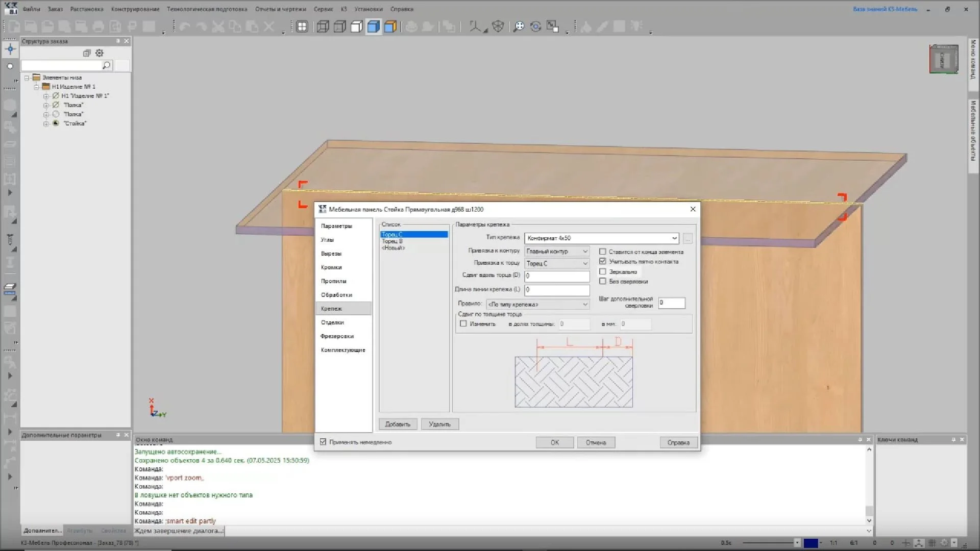Switch to 'Кромки' section in dialog
The width and height of the screenshot is (980, 551).
pyautogui.click(x=331, y=267)
